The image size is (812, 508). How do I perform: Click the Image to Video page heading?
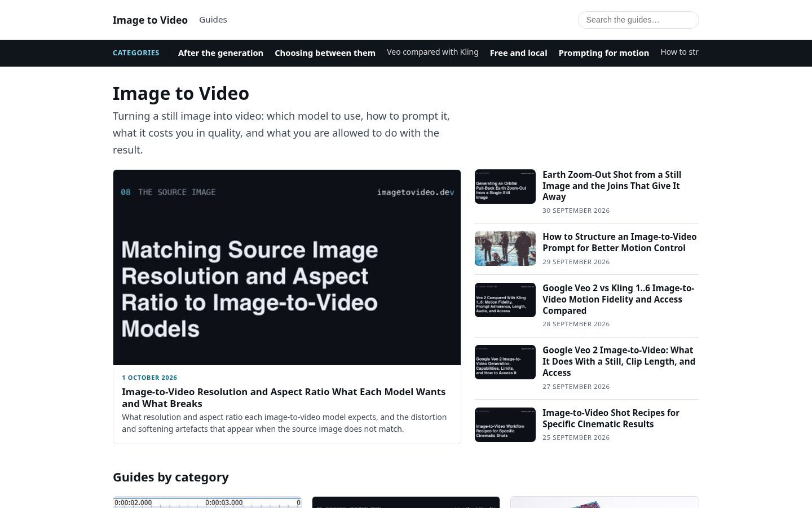pyautogui.click(x=181, y=93)
